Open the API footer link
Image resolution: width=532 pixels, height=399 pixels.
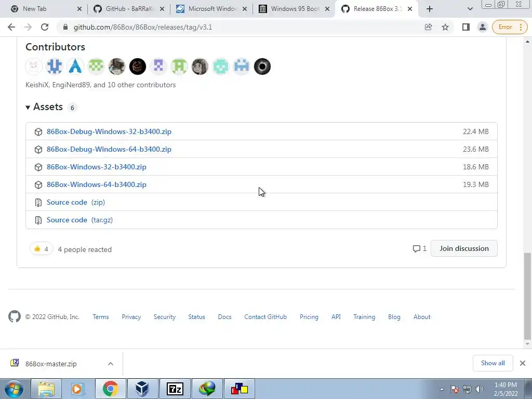[336, 317]
